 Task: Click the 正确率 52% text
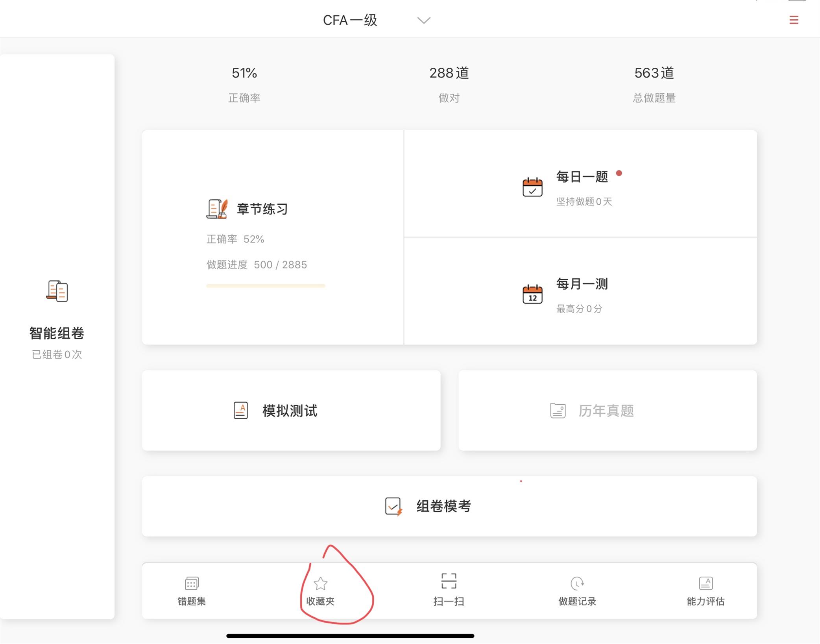pos(235,239)
